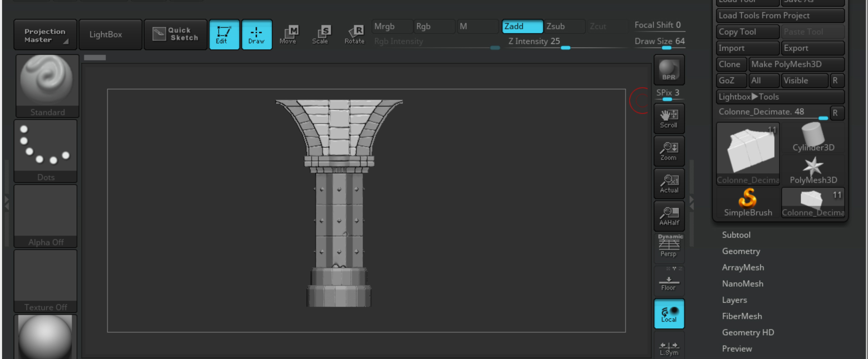Open the Alpha Off selector
Screen dimensions: 868x359
coord(46,216)
